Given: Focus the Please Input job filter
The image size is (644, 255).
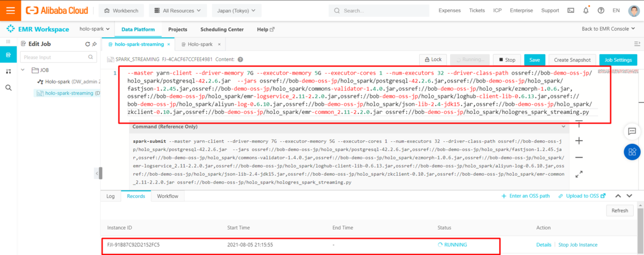Looking at the screenshot, I should coord(60,57).
